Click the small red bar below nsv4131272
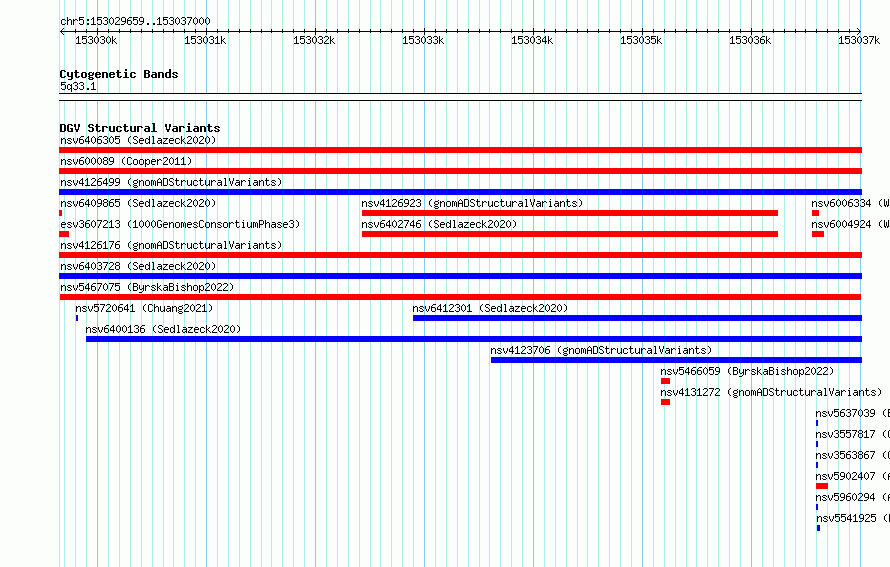The image size is (890, 567). click(x=665, y=402)
